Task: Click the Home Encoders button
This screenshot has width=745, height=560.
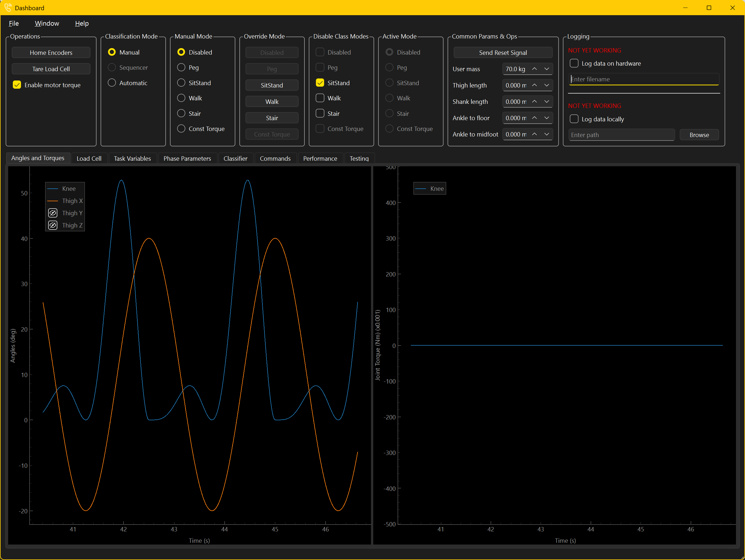Action: coord(51,52)
